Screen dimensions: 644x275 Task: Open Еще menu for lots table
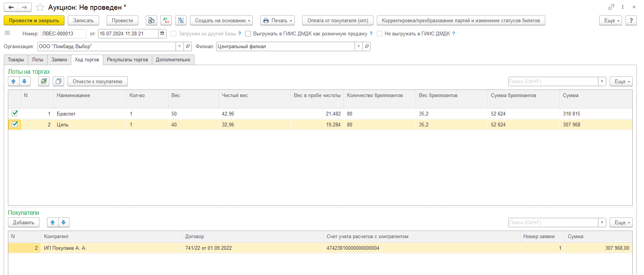click(x=621, y=81)
